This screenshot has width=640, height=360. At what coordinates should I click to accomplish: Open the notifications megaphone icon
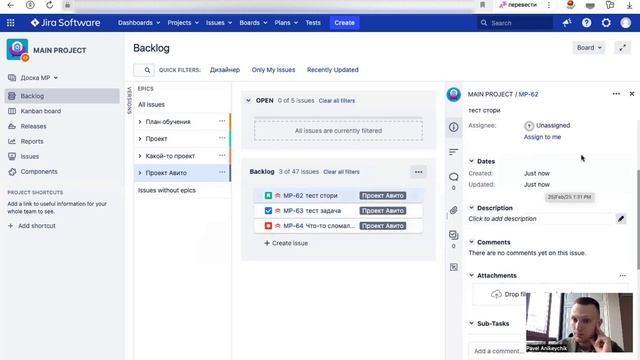(567, 23)
